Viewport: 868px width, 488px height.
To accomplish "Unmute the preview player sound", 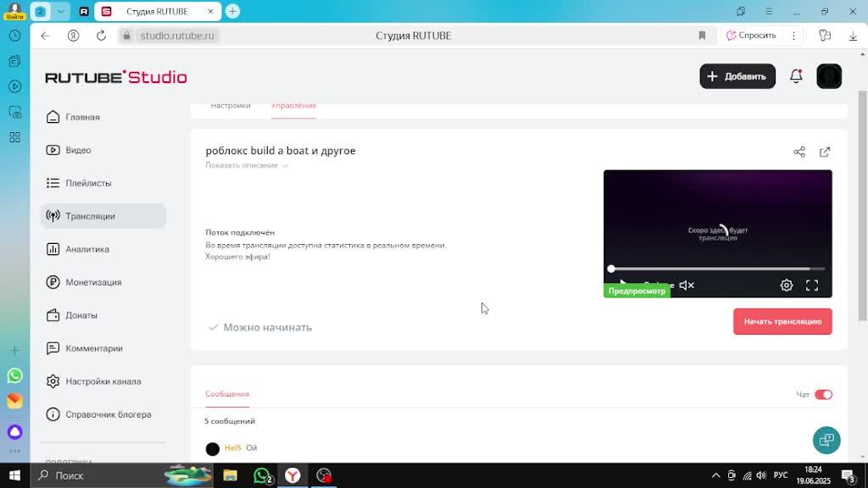I will [x=687, y=286].
